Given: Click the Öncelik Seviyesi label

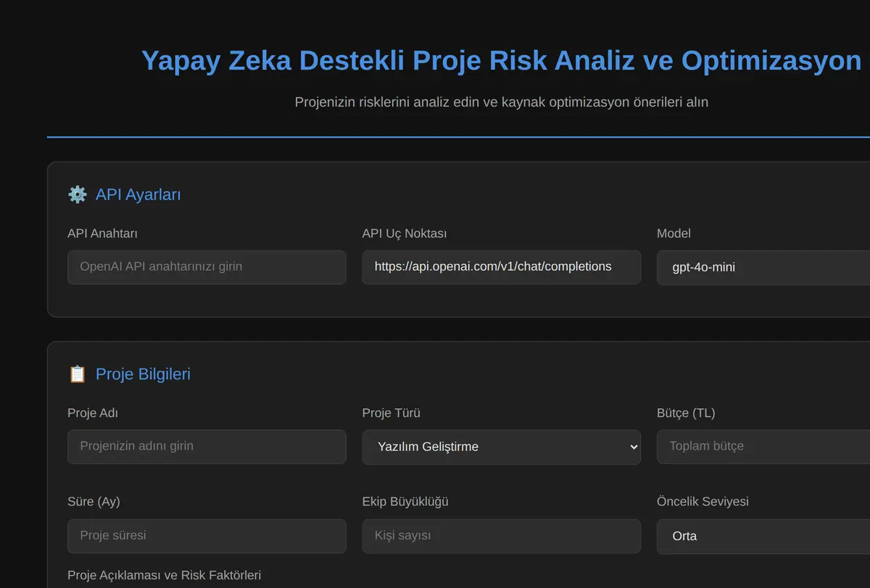Looking at the screenshot, I should coord(703,502).
